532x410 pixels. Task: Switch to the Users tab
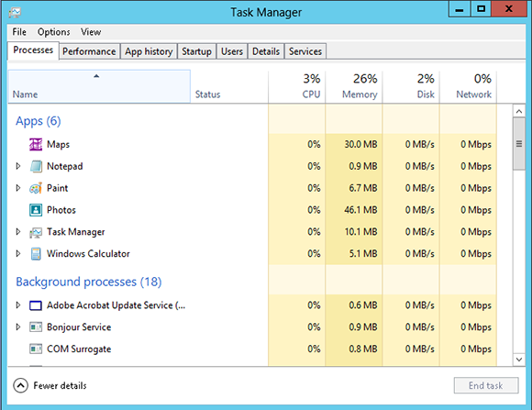(232, 51)
